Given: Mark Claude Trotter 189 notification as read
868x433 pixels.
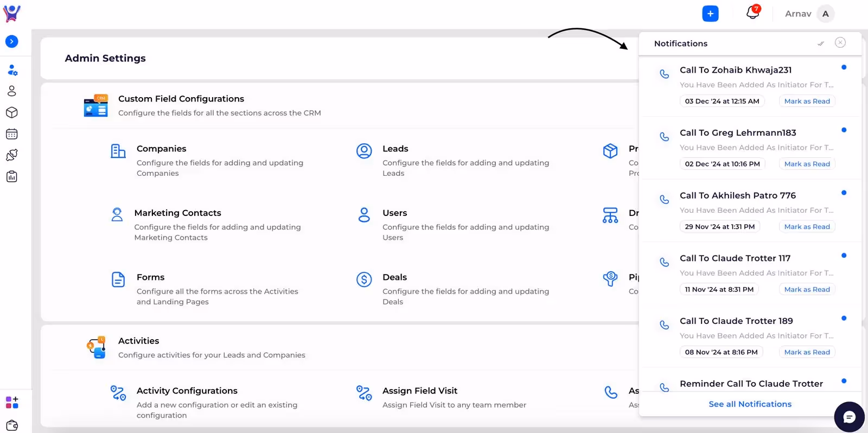Looking at the screenshot, I should click(x=807, y=352).
